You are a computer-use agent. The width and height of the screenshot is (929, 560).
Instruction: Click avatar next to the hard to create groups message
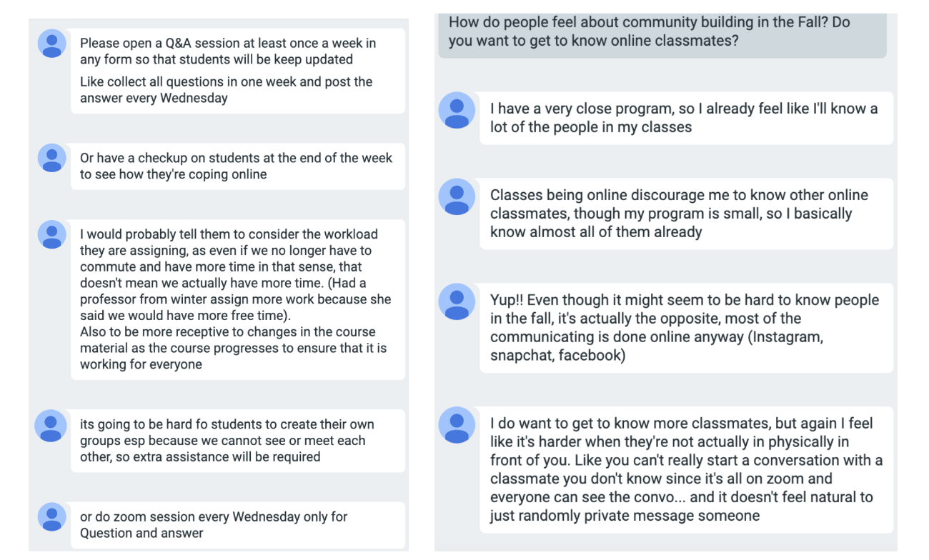coord(51,426)
